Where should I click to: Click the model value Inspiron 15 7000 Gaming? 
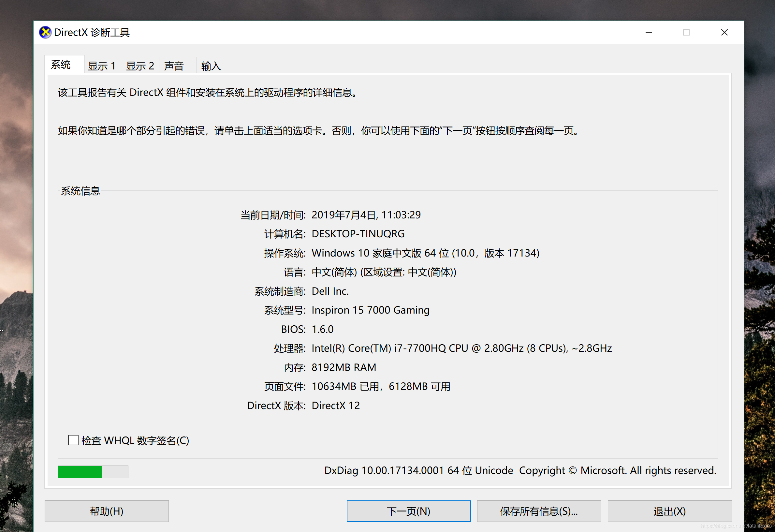tap(370, 310)
